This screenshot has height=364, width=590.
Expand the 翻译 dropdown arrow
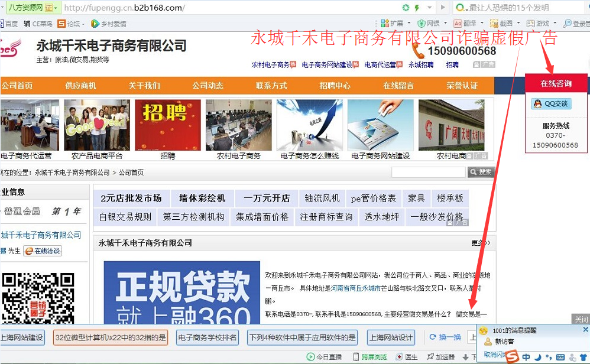(482, 23)
